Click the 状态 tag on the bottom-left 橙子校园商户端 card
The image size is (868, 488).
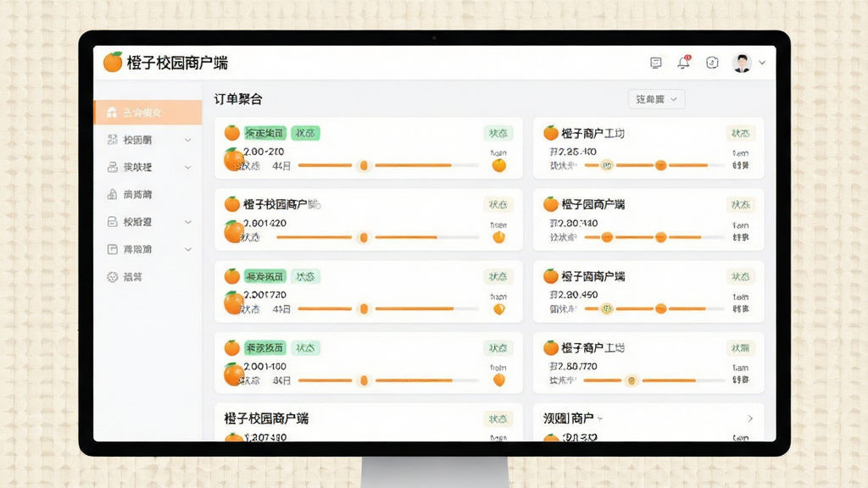[x=498, y=419]
